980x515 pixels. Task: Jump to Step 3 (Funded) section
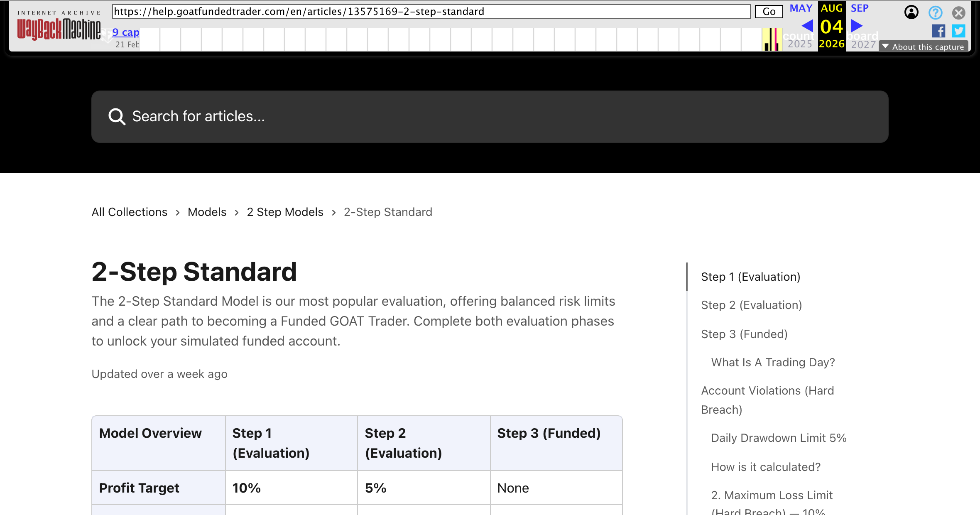[744, 334]
